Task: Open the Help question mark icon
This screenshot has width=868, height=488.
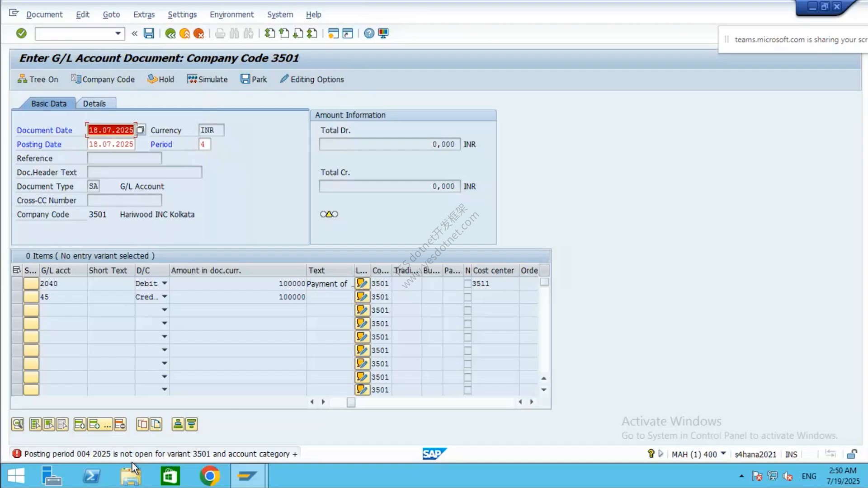Action: (369, 33)
